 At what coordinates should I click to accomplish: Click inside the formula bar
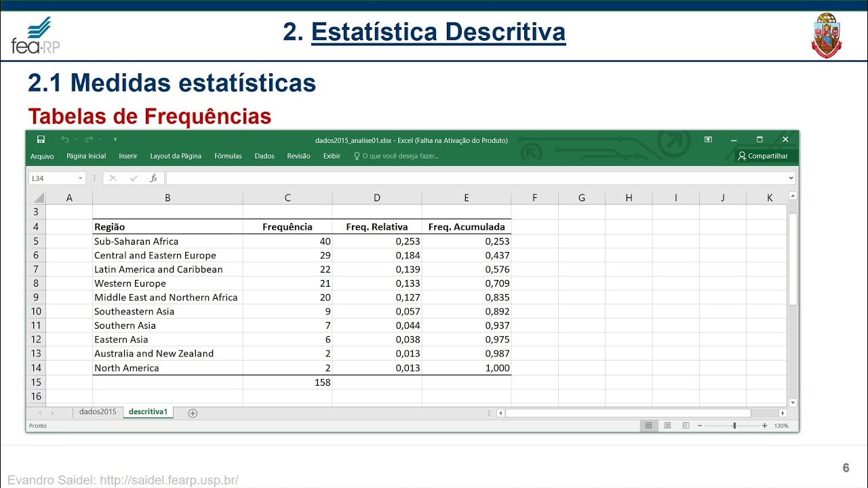pos(476,178)
